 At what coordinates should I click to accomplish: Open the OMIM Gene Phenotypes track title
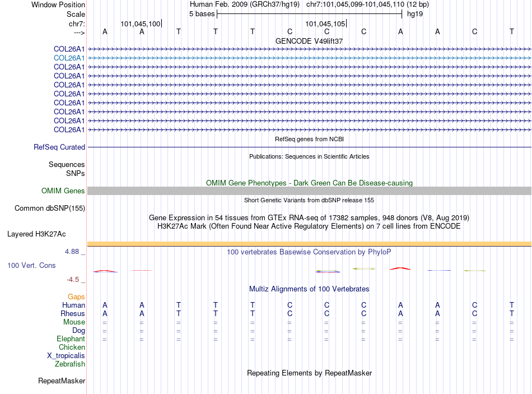pyautogui.click(x=309, y=183)
